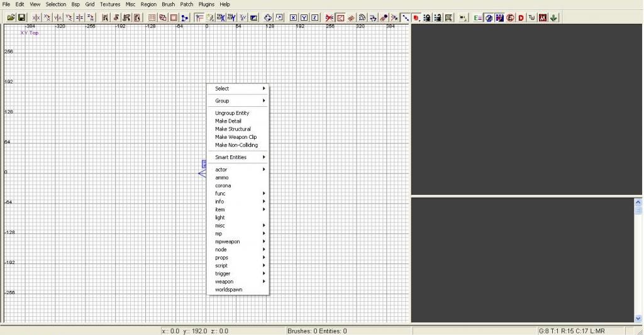Screen dimensions: 644x335
Task: Click the red crossed-out toolbar icon
Action: coord(330,18)
